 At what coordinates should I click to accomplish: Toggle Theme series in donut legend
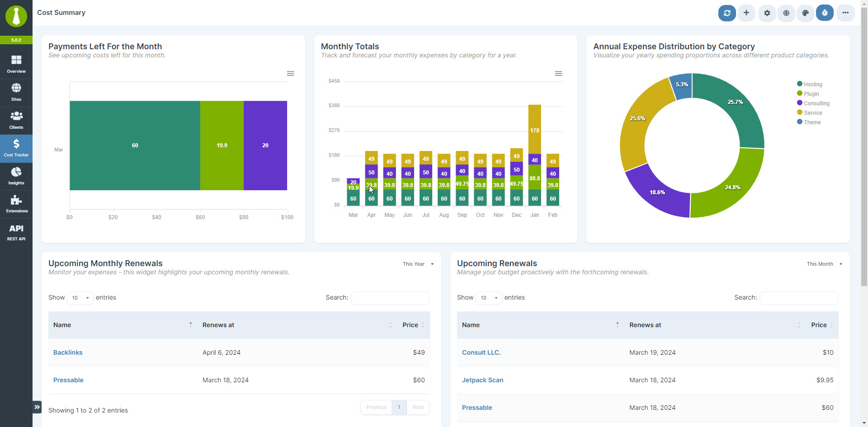(809, 122)
